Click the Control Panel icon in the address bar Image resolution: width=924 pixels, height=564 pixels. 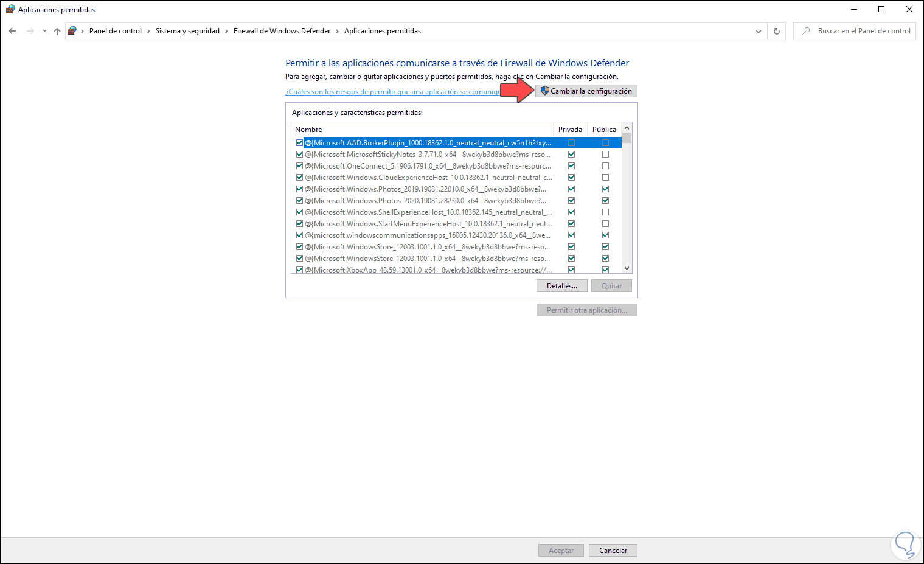pos(72,31)
